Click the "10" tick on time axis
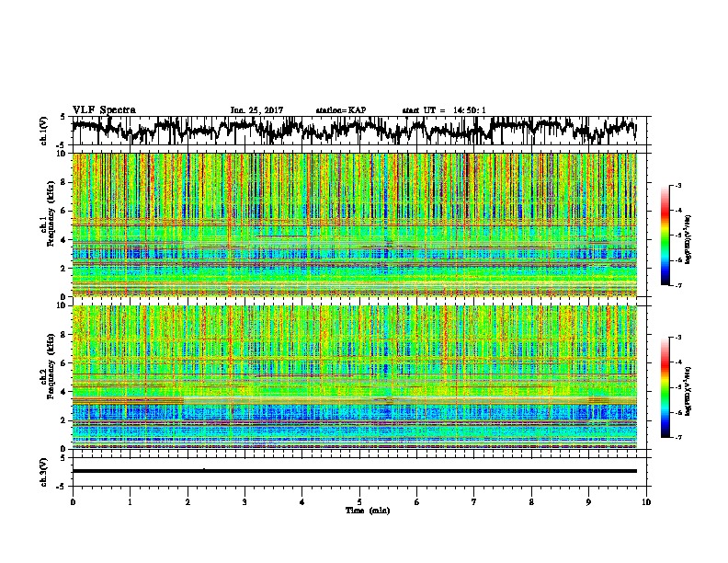The image size is (728, 563). click(646, 502)
